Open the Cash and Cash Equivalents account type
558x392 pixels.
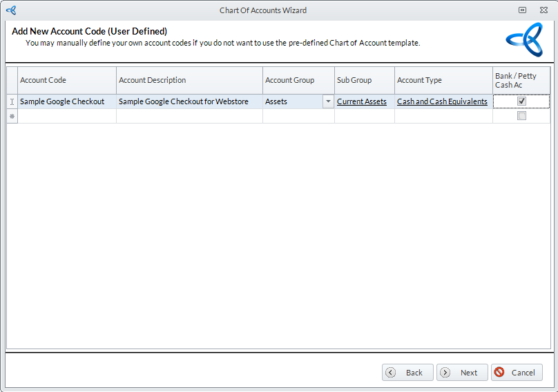(x=442, y=101)
